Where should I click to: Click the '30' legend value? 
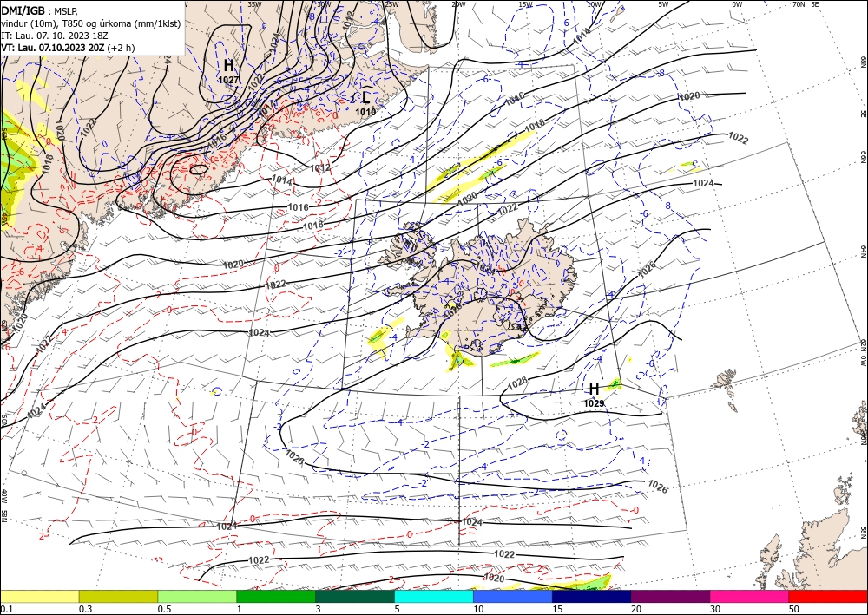point(715,609)
